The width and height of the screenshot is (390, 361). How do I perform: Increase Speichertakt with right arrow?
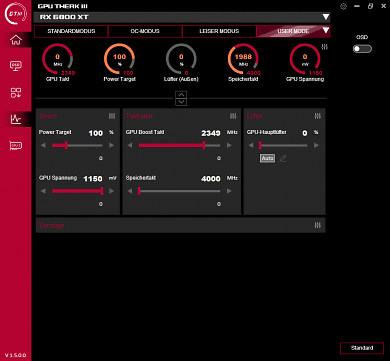(x=229, y=191)
